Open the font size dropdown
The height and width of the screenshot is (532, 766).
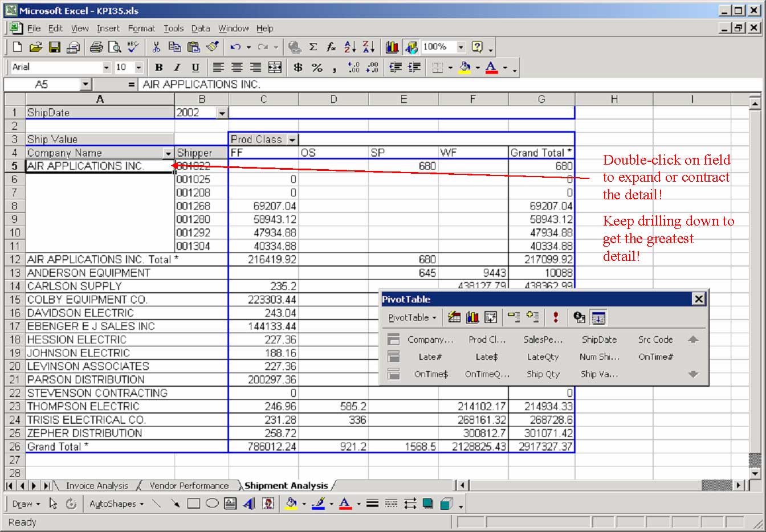click(138, 68)
